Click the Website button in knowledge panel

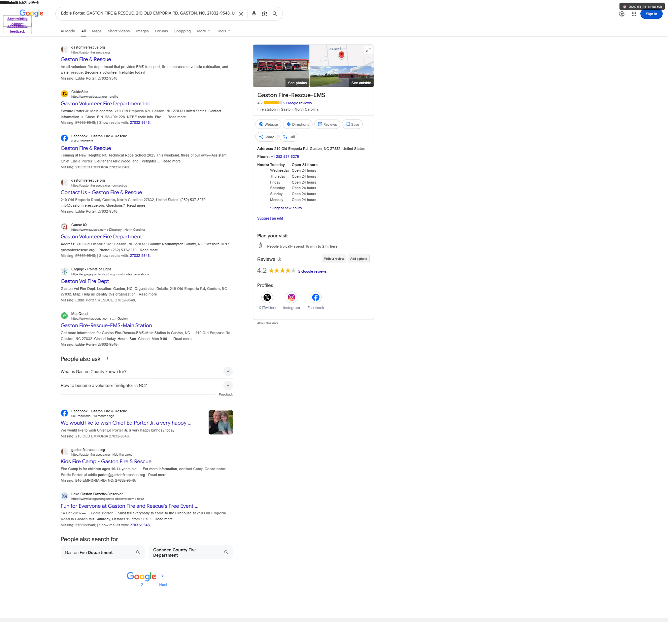click(x=268, y=124)
